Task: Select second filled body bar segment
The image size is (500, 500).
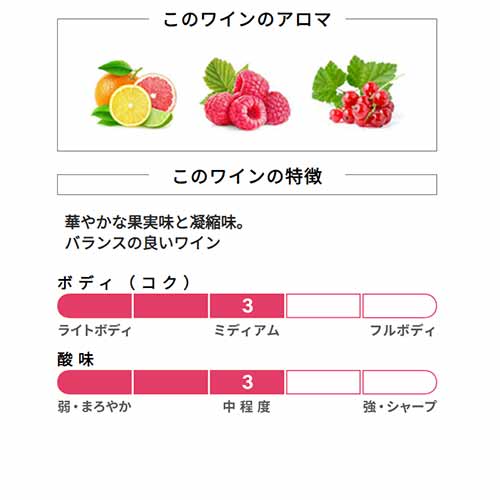Action: coord(171,306)
